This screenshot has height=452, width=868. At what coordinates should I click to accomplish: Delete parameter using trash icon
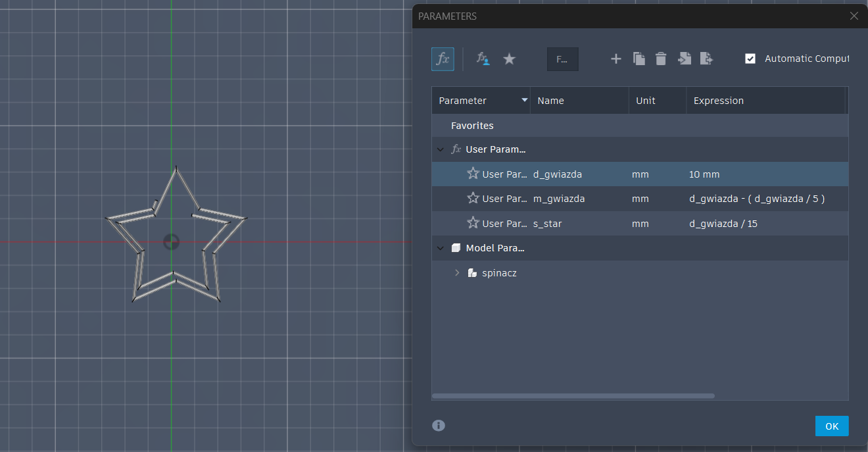click(x=661, y=59)
